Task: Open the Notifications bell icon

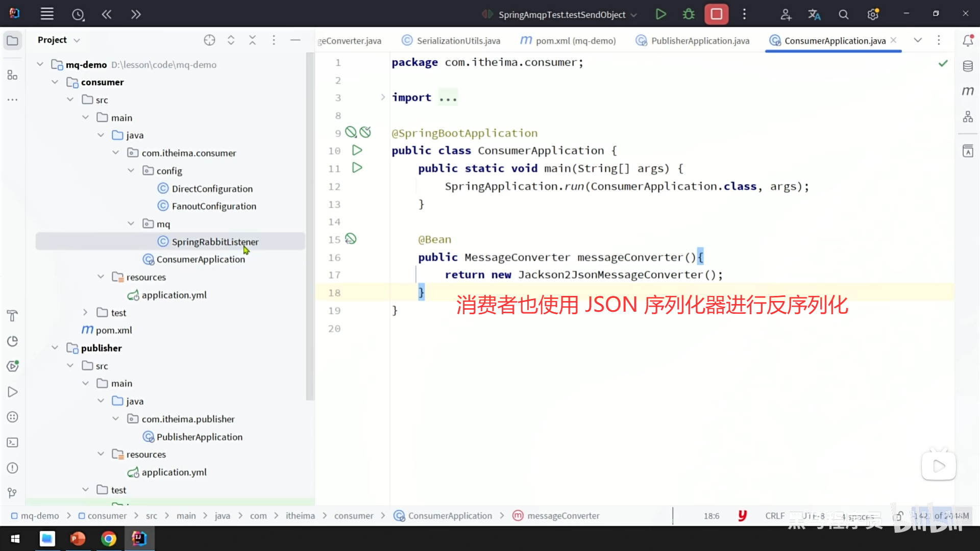Action: point(968,40)
